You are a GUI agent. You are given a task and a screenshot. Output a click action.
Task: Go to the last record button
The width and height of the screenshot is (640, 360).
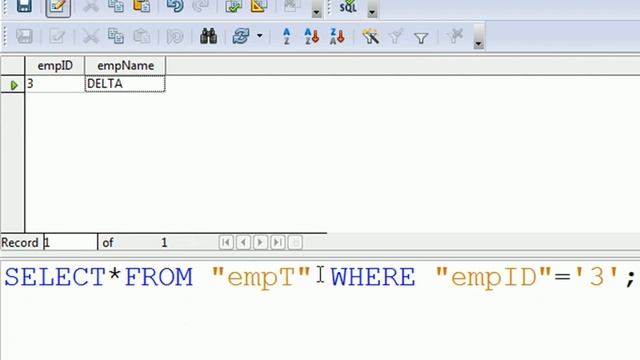[278, 242]
